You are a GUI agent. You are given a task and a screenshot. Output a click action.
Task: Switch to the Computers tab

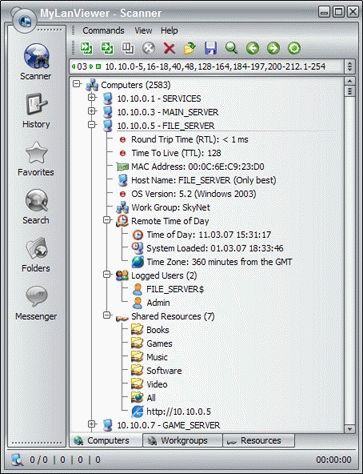point(106,440)
